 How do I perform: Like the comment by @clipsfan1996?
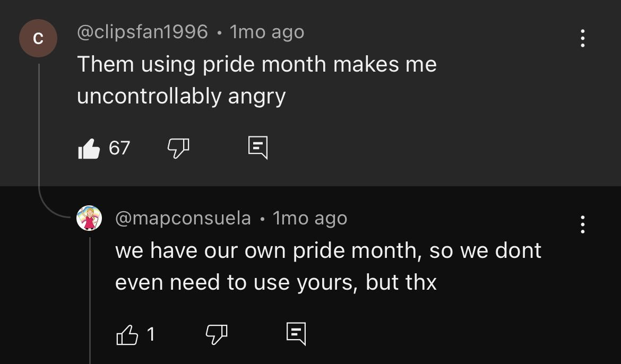tap(89, 149)
